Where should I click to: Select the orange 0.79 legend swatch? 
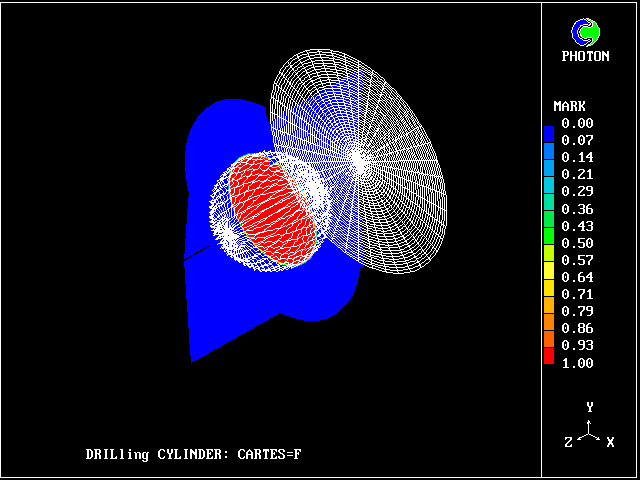click(549, 311)
